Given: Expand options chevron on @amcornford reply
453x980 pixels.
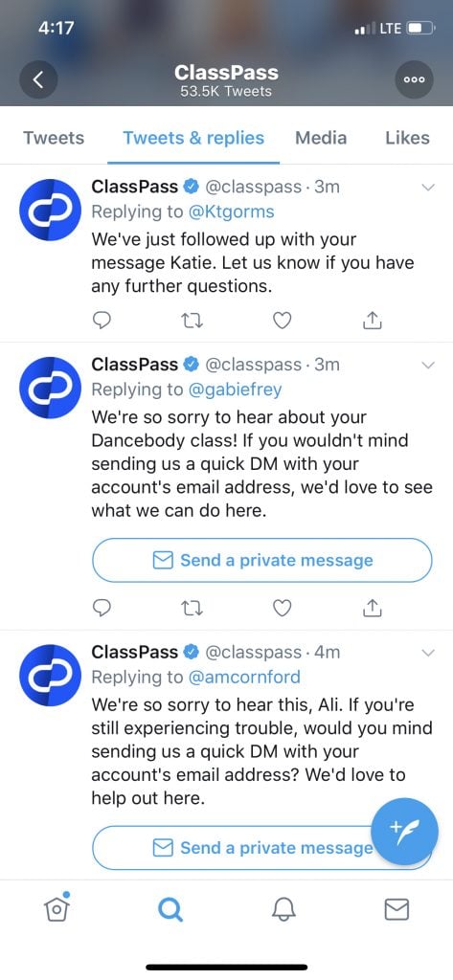Looking at the screenshot, I should click(x=428, y=653).
